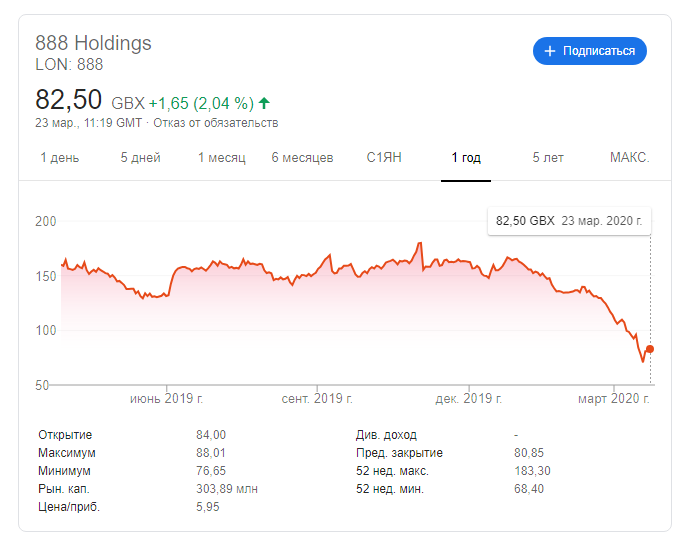
Task: Click the chart line near сент. 2019 г.
Action: point(317,265)
